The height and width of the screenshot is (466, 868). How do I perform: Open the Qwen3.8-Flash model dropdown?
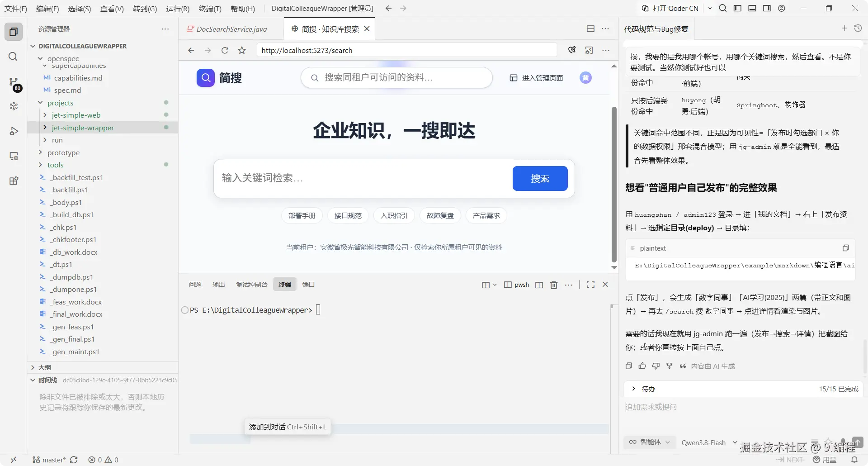point(709,442)
